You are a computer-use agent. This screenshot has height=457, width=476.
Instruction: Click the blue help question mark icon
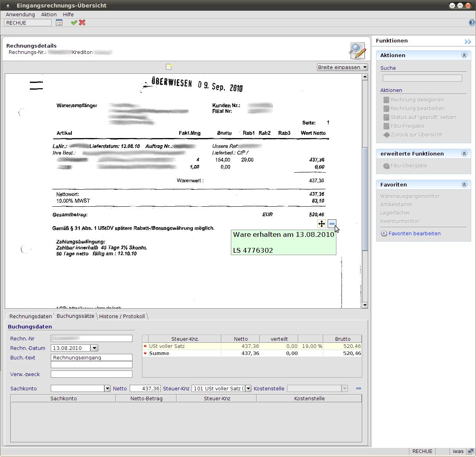[x=472, y=23]
